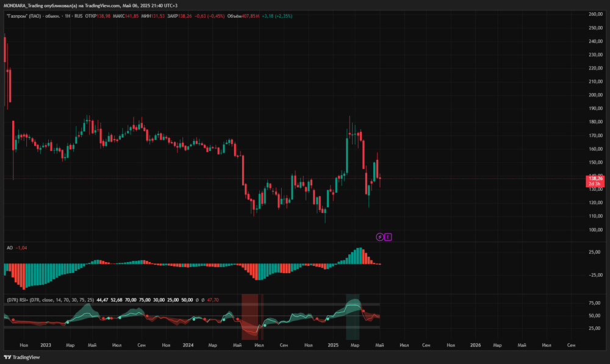Viewport: 610px width, 364px height.
Task: Click the 2026 label on the time axis
Action: coord(475,345)
